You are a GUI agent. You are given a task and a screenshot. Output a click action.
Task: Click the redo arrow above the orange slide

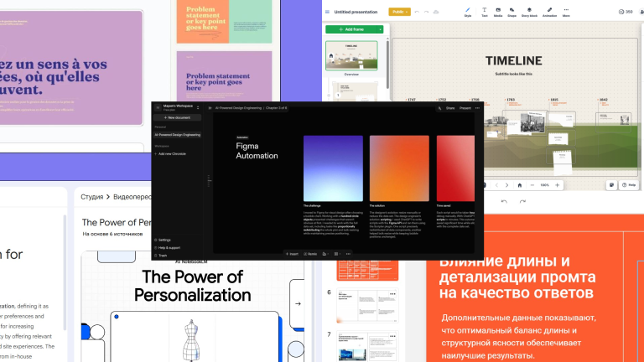(x=522, y=201)
